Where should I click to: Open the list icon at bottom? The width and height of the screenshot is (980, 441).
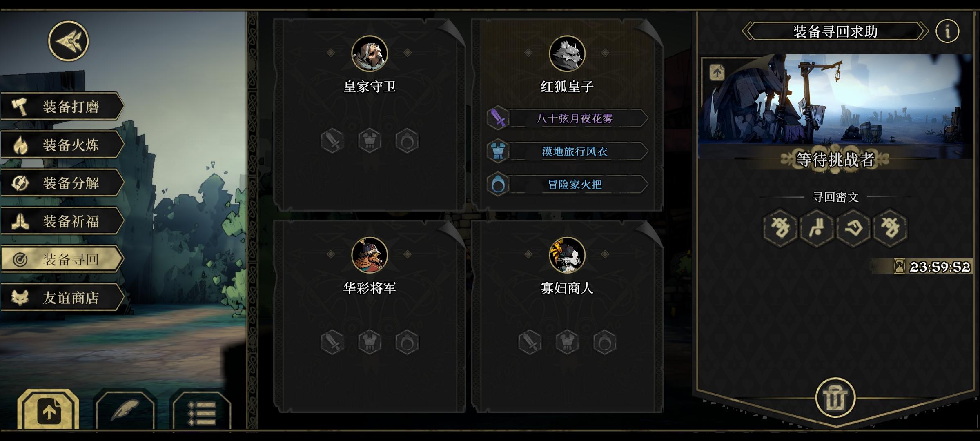tap(201, 411)
